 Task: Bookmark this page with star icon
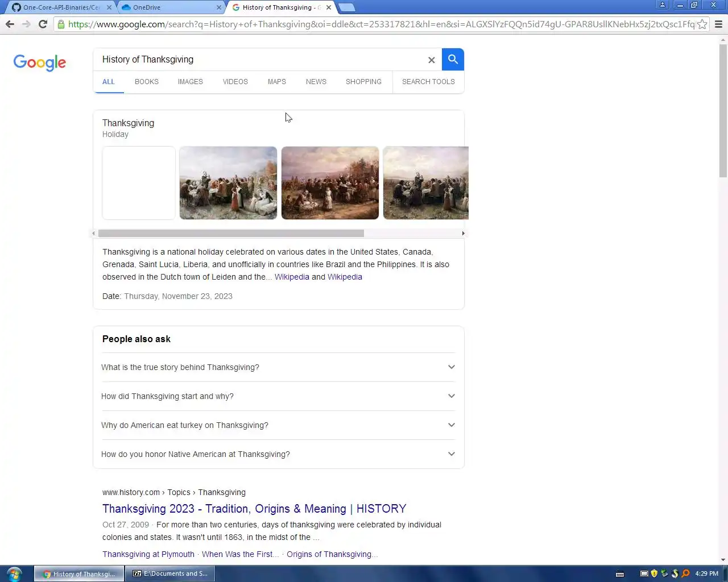tap(702, 24)
